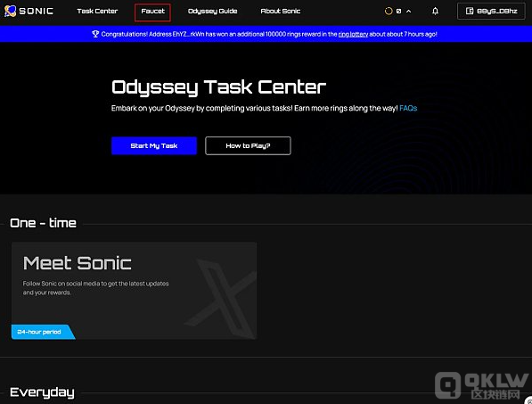Open the Odyssey Guide menu item
532x404 pixels.
click(213, 12)
